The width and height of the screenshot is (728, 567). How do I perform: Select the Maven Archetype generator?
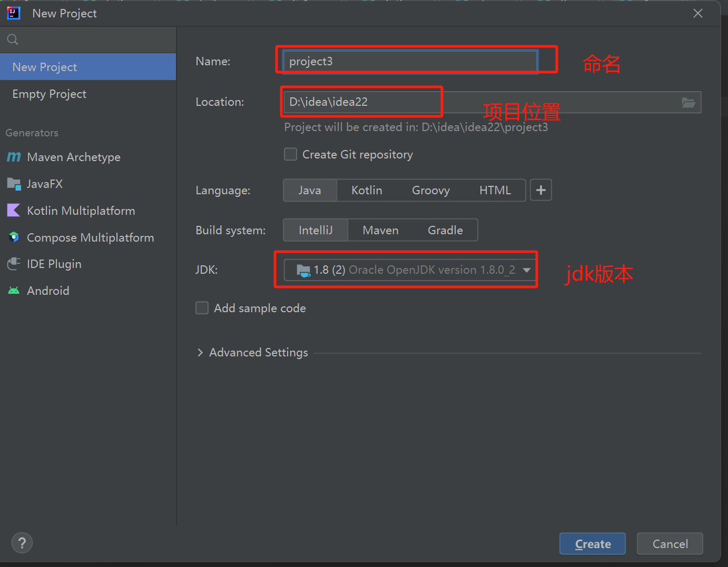tap(73, 157)
